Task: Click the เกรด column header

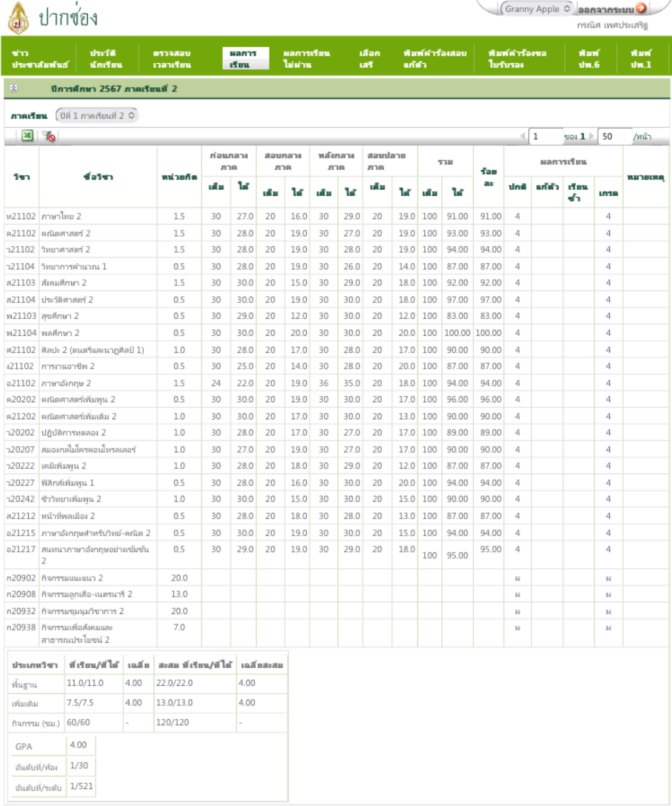Action: coord(608,193)
